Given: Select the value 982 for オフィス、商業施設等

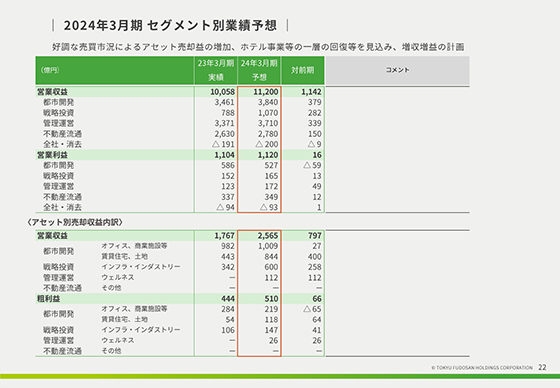Looking at the screenshot, I should 228,246.
